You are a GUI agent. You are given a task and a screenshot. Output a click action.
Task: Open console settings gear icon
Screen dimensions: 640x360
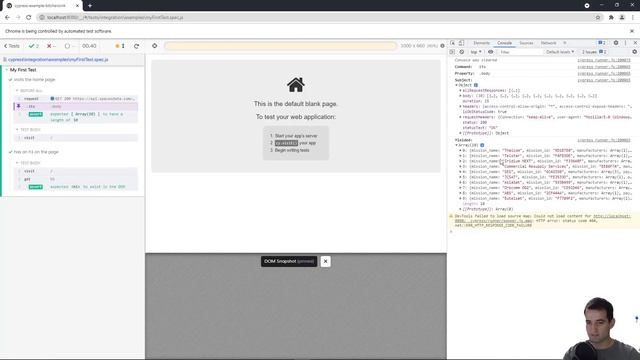point(634,52)
